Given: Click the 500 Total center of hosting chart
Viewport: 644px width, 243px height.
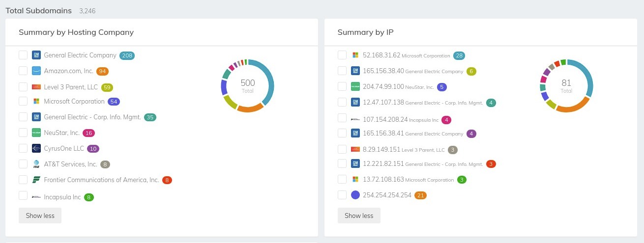Looking at the screenshot, I should (x=248, y=85).
